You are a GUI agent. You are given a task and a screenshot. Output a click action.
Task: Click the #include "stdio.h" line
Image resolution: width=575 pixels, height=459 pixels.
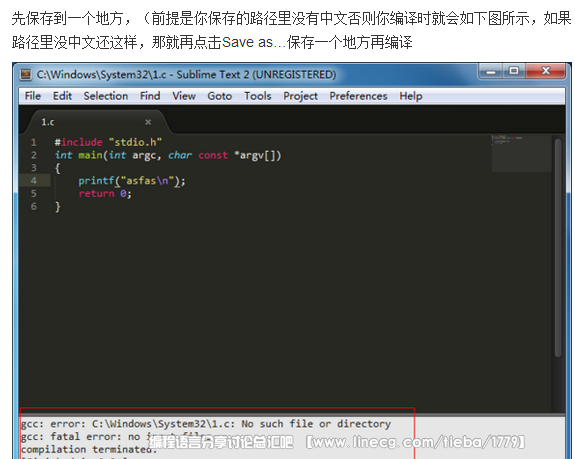(x=108, y=142)
